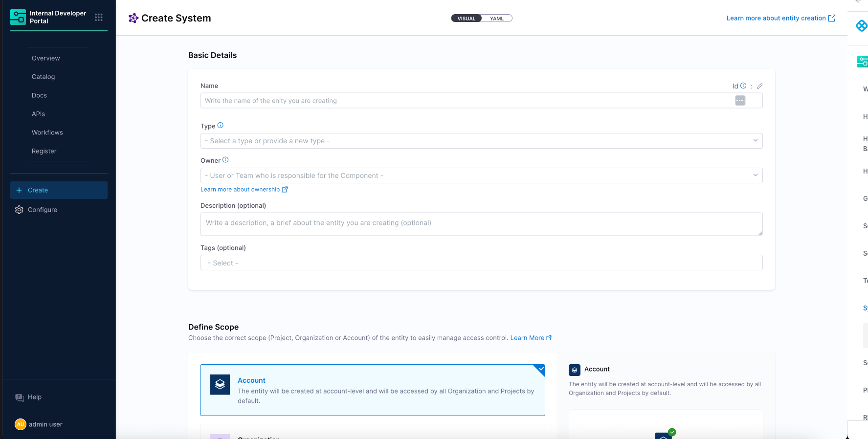Viewport: 868px width, 439px height.
Task: Open the module switcher grid icon
Action: [99, 17]
